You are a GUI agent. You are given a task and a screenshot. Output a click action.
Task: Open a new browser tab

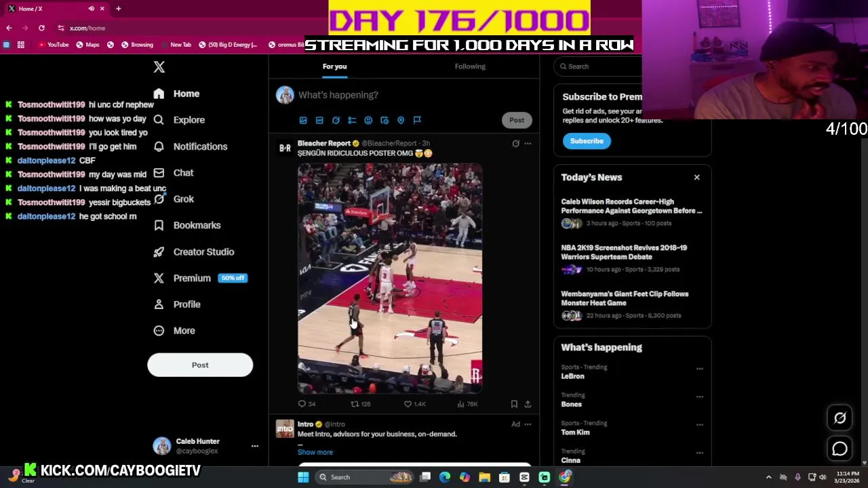click(x=118, y=8)
